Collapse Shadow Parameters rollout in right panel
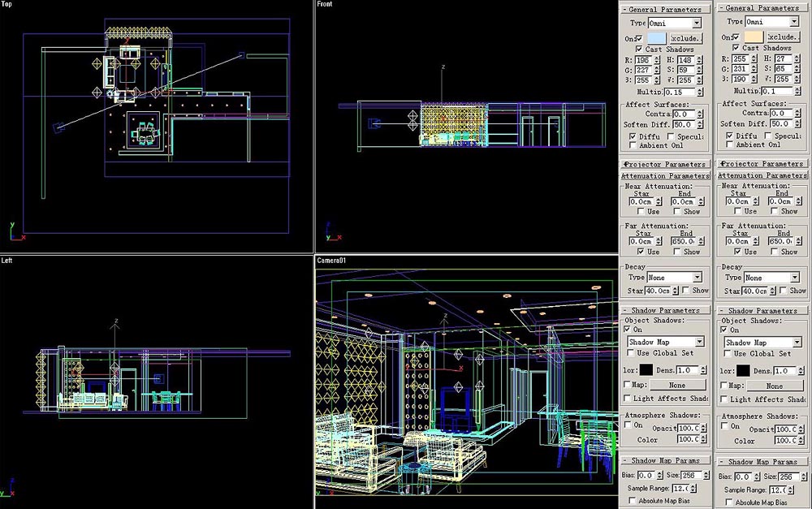Viewport: 812px width, 509px height. click(762, 311)
